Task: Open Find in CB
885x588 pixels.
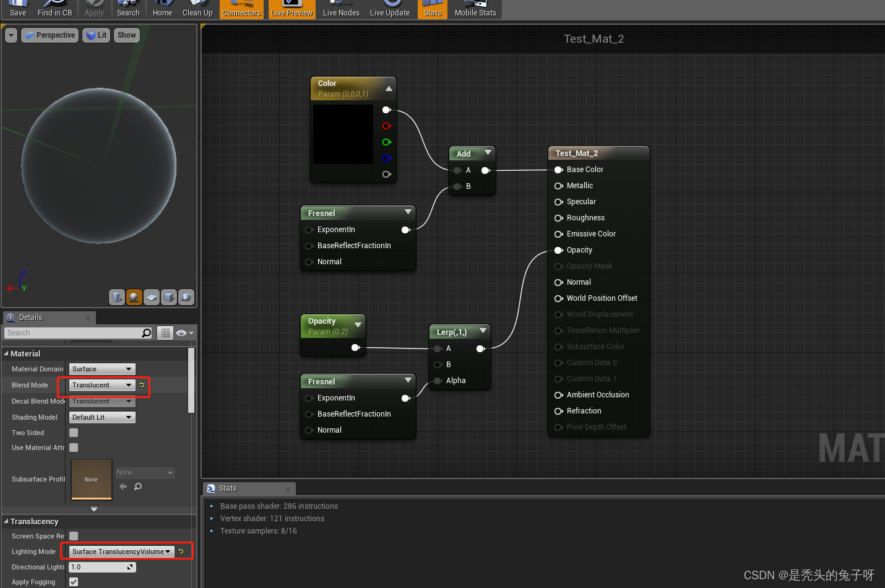Action: tap(55, 9)
